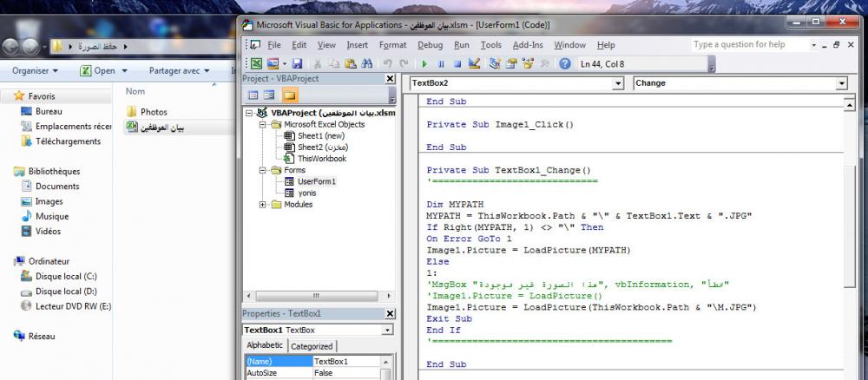Open the TextBox1 TextBox properties object dropdown
The height and width of the screenshot is (380, 868).
click(x=387, y=331)
